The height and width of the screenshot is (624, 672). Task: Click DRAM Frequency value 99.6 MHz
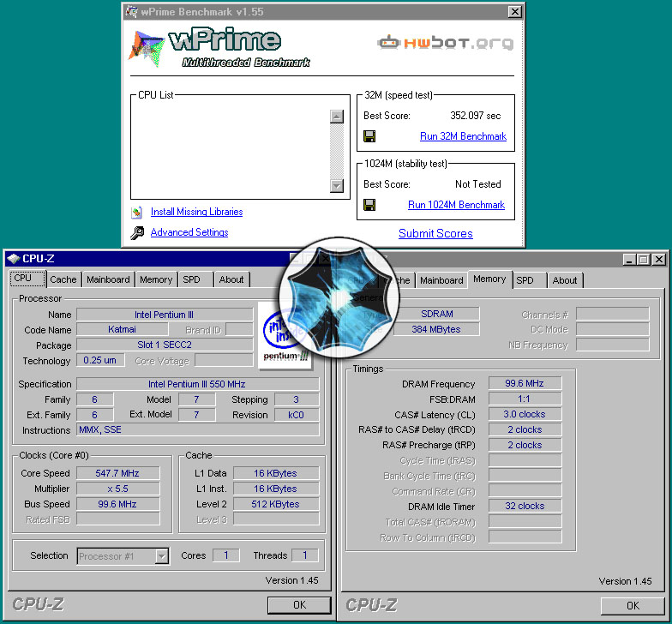pyautogui.click(x=525, y=383)
